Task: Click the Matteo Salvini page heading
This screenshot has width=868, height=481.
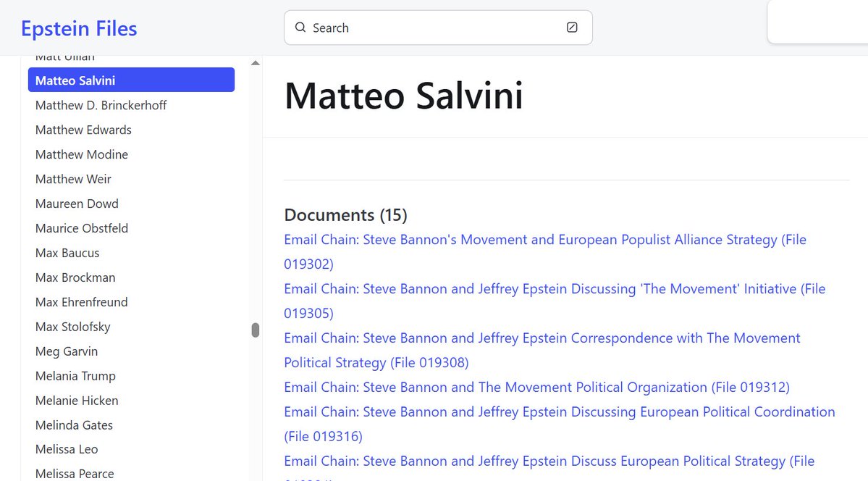Action: coord(403,96)
